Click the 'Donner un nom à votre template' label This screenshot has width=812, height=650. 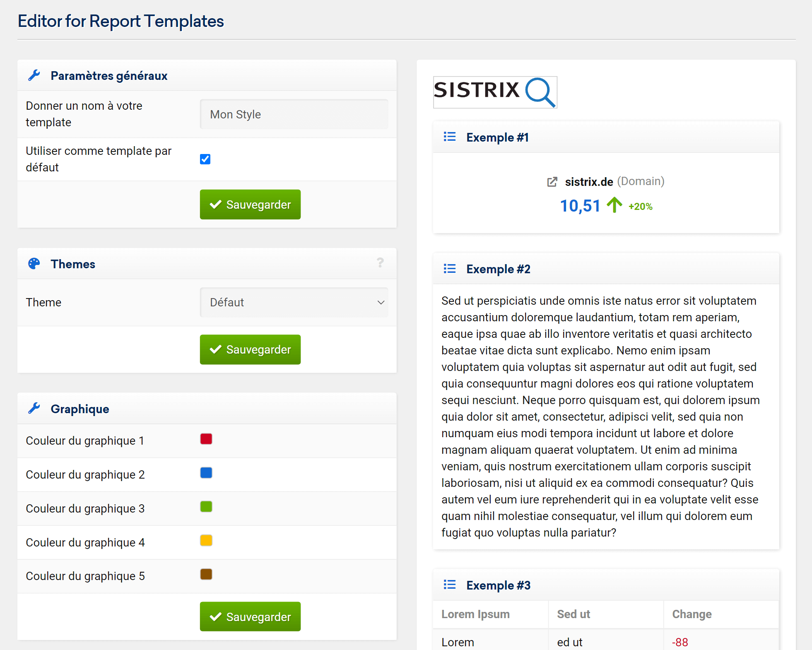click(84, 114)
